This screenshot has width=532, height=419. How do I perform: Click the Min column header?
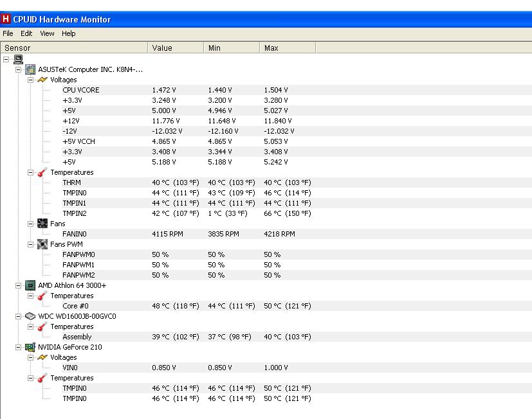232,48
